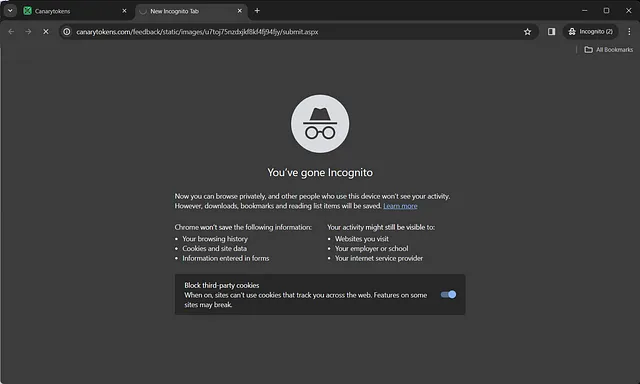Image resolution: width=640 pixels, height=384 pixels.
Task: Click 'Information entered in forms' item
Action: coord(226,258)
